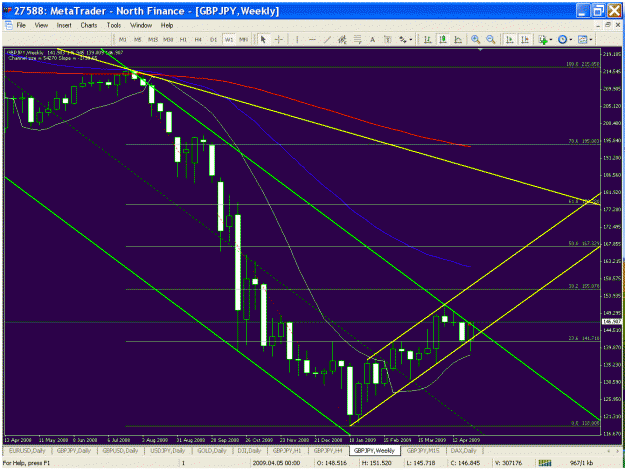Click the chart shift triangle marker at top
Screen dimensions: 625x470
[x=480, y=50]
